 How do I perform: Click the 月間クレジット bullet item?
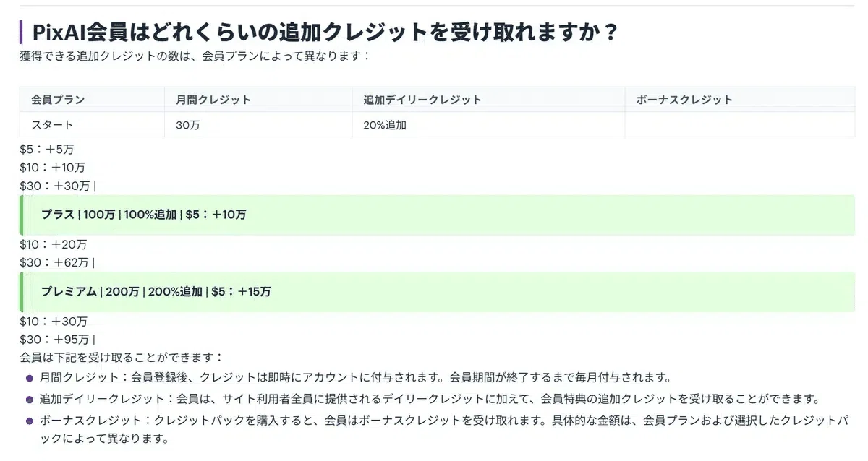[356, 377]
